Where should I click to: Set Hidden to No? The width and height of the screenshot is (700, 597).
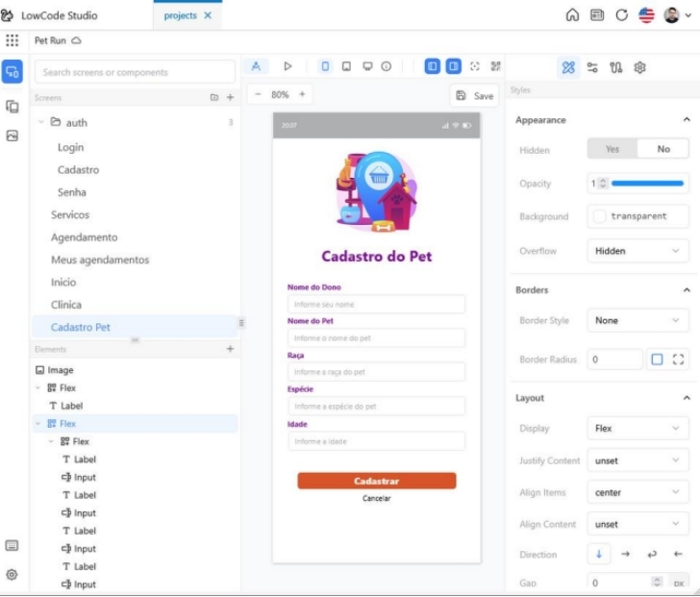pyautogui.click(x=663, y=149)
